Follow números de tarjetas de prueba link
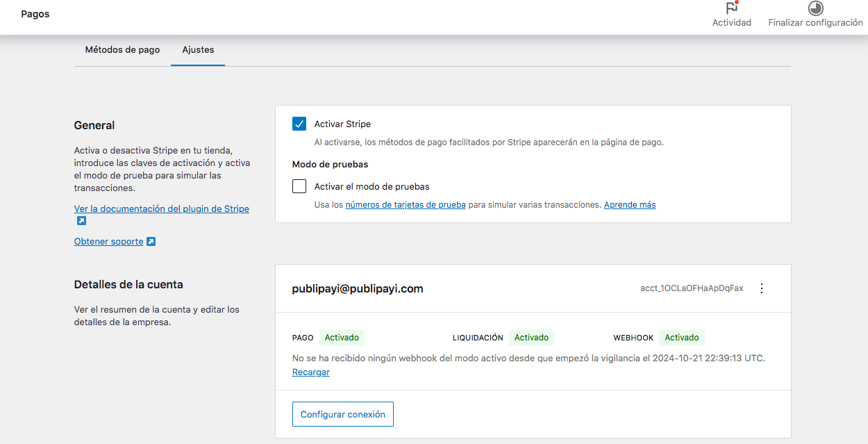This screenshot has width=868, height=444. [406, 205]
